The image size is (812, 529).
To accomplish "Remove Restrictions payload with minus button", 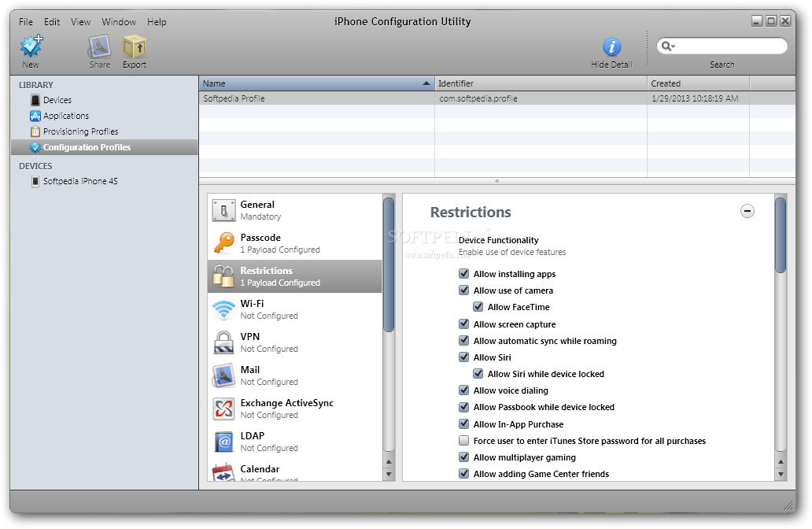I will [747, 211].
